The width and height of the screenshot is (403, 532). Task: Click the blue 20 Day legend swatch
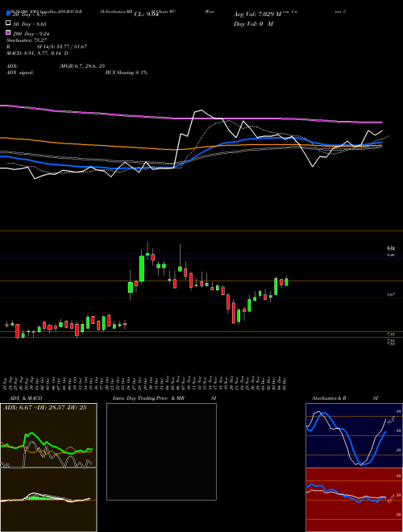(8, 15)
